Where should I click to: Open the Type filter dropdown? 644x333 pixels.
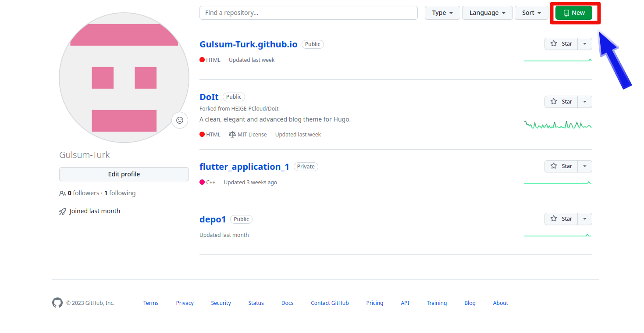(x=442, y=13)
